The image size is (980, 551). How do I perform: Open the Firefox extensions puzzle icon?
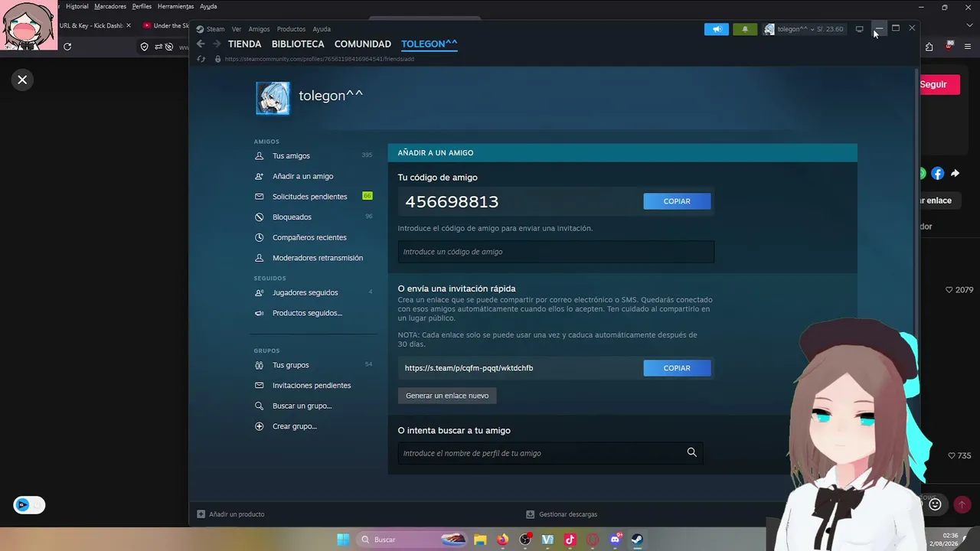[929, 47]
